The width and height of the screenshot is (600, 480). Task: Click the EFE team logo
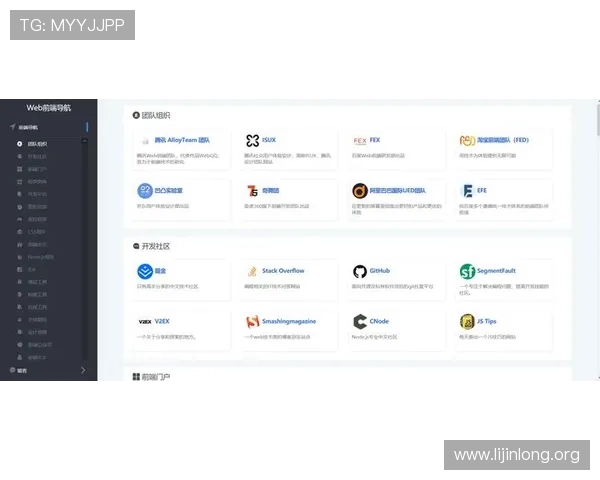tap(467, 190)
